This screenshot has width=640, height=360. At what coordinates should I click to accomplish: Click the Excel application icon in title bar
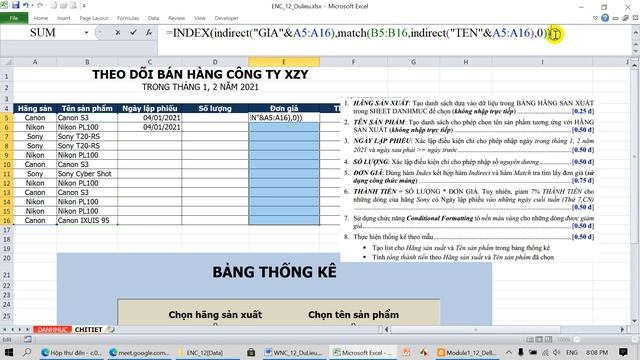click(4, 5)
